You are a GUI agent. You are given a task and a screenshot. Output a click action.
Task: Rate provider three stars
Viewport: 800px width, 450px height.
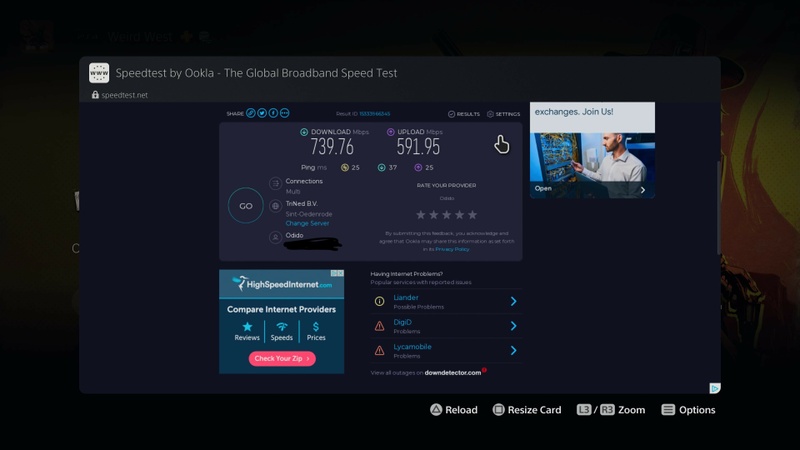tap(446, 215)
